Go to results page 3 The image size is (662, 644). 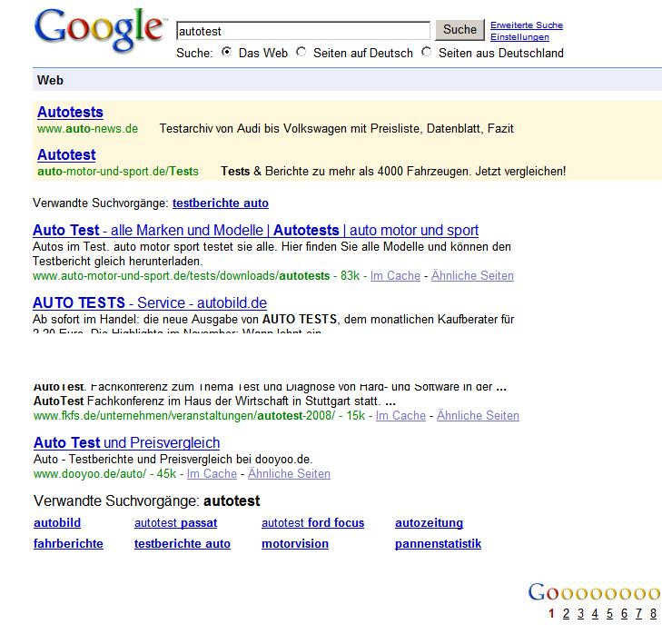(580, 614)
